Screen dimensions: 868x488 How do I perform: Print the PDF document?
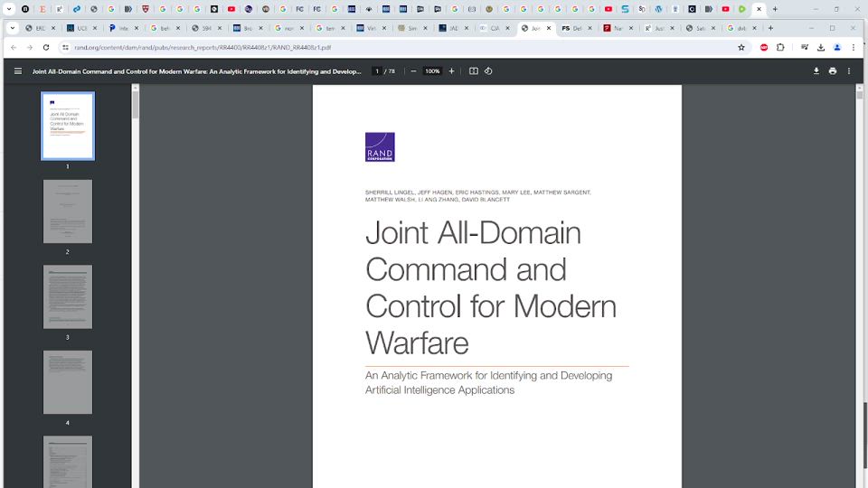click(x=833, y=71)
